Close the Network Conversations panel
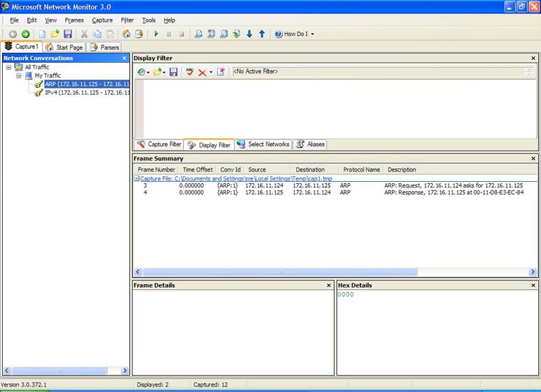 click(124, 58)
